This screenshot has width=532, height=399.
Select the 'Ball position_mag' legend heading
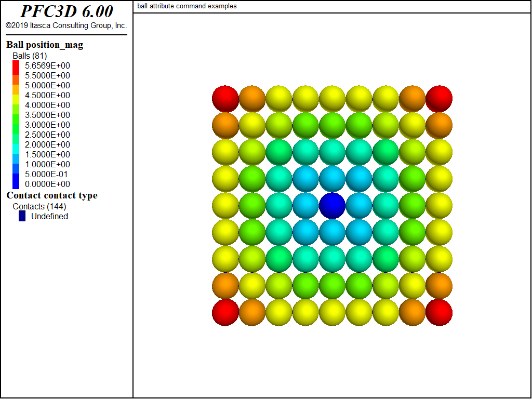[x=45, y=45]
